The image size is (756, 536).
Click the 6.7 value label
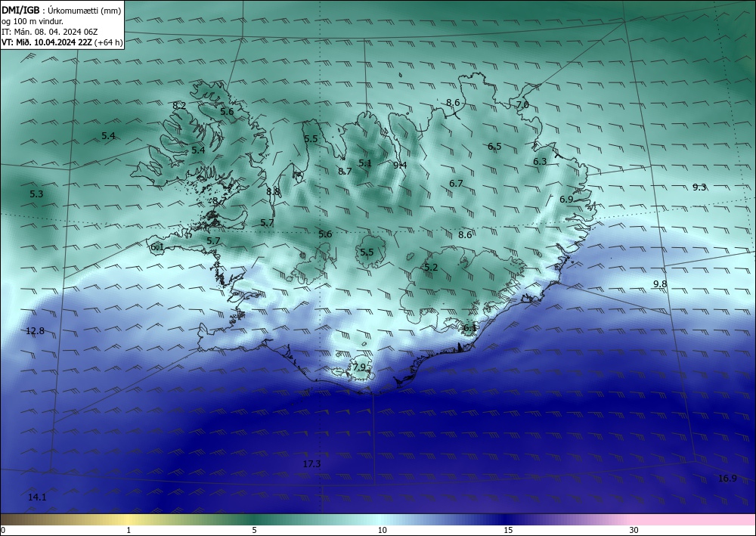pyautogui.click(x=456, y=184)
